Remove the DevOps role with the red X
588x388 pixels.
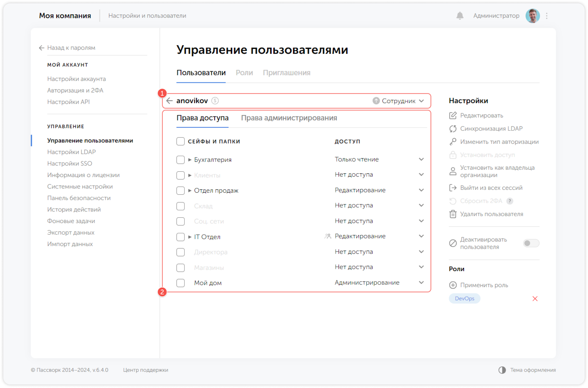[x=535, y=298]
